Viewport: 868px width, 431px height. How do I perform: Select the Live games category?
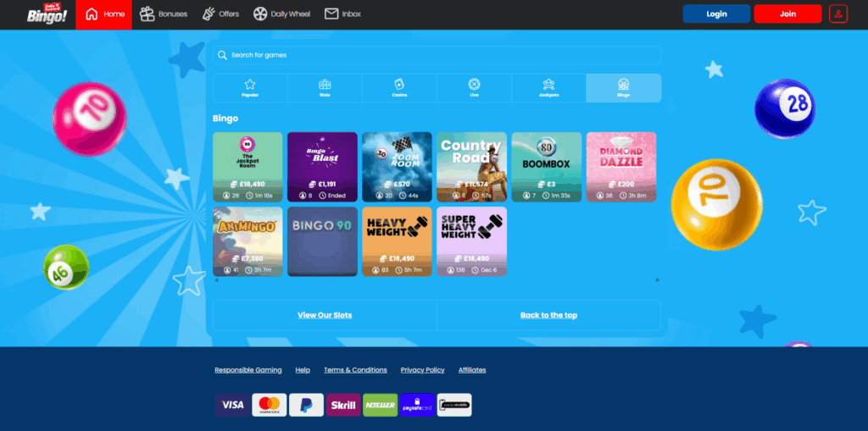[474, 87]
